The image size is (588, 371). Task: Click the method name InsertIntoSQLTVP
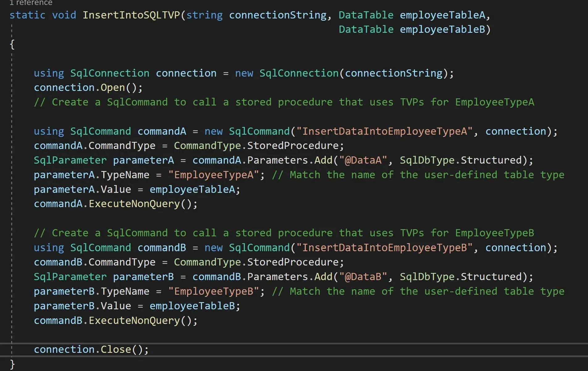(x=133, y=15)
